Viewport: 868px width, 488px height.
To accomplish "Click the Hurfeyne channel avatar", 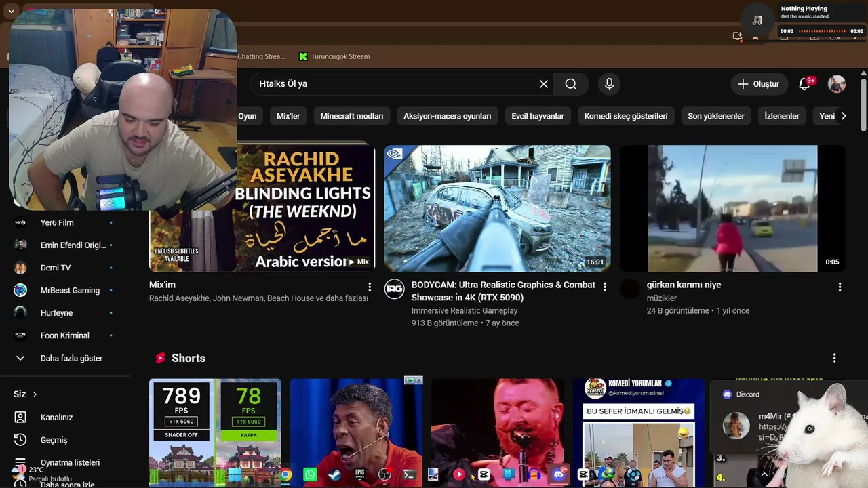I will click(20, 312).
